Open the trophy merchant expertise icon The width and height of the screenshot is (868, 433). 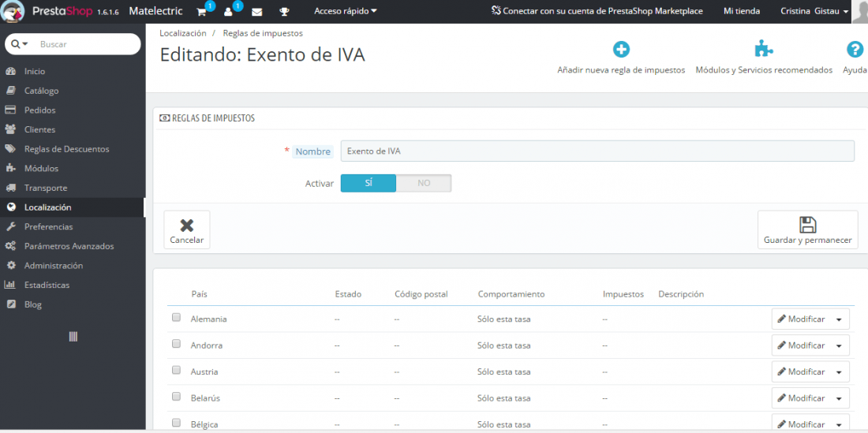point(284,11)
